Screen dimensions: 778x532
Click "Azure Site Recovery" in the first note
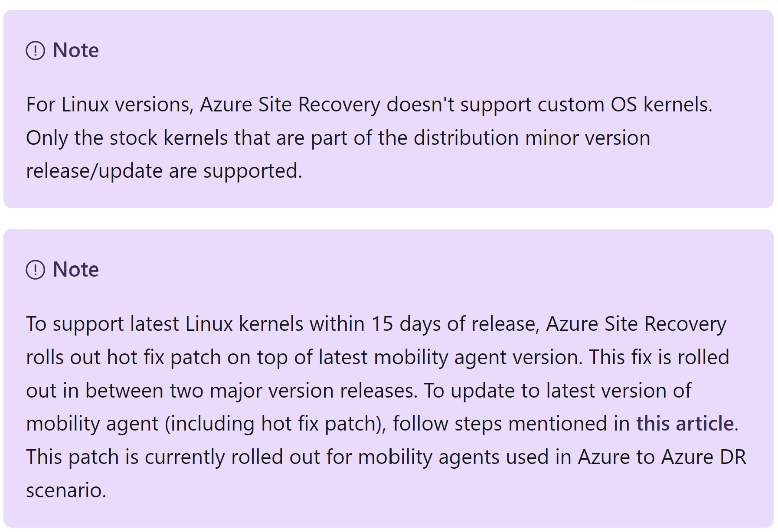pos(290,105)
